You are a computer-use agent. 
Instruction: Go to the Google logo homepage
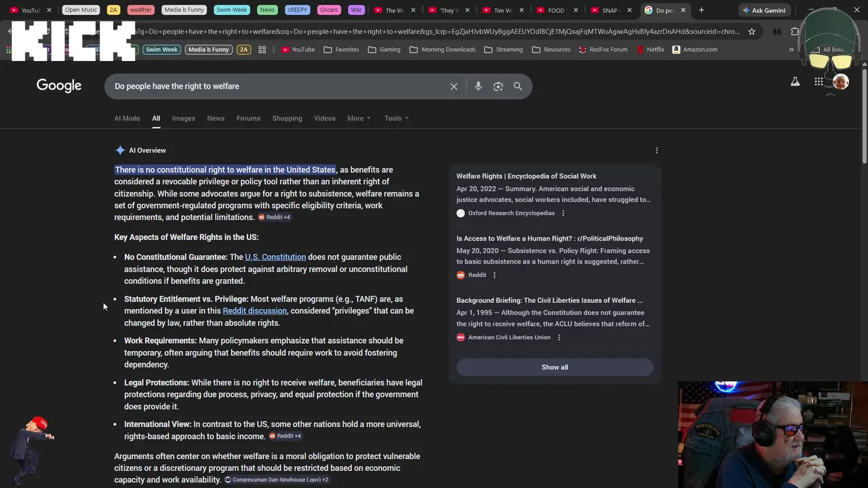coord(59,85)
